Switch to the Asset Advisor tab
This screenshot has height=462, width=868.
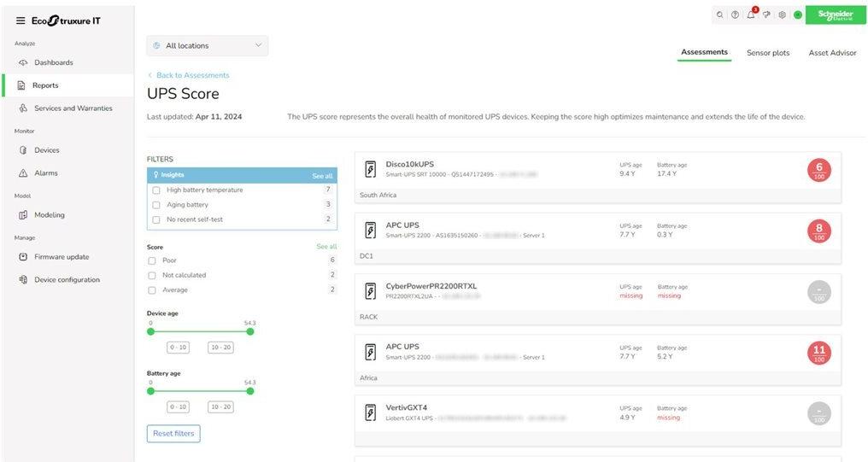click(x=832, y=53)
